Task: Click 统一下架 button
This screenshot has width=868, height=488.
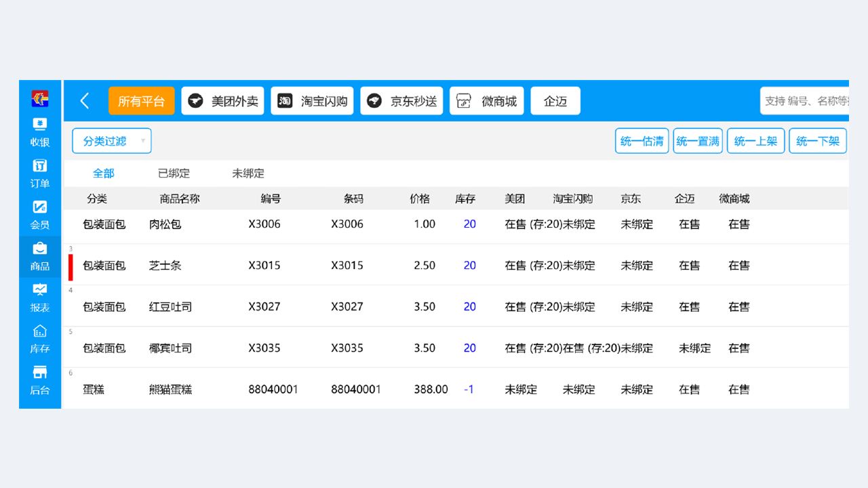Action: coord(818,141)
